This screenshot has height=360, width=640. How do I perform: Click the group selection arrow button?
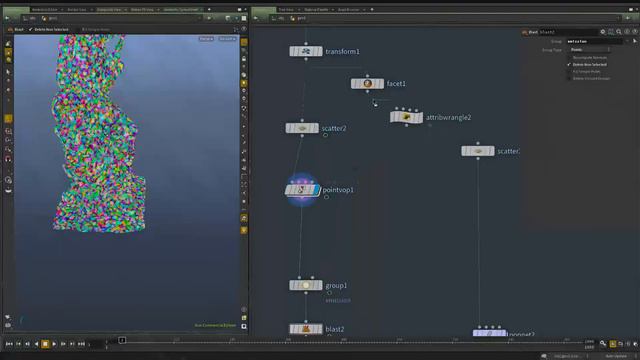(x=635, y=41)
